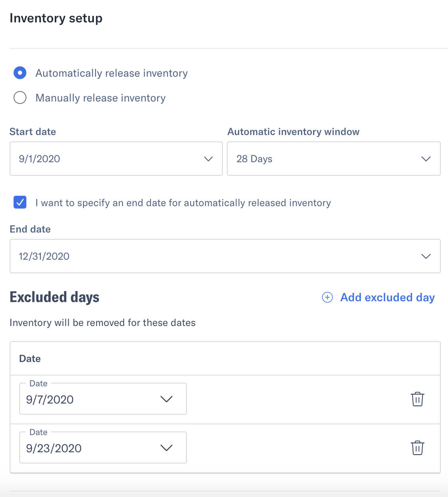Open the End date chevron icon

tap(426, 256)
